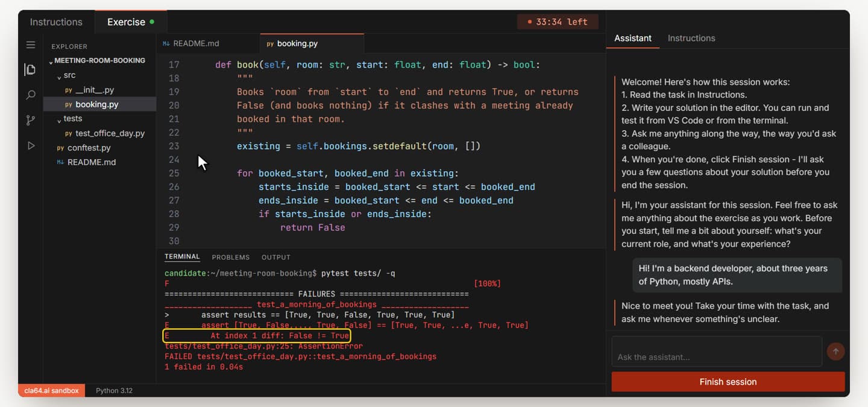The image size is (868, 407).
Task: Open the Explorer files icon
Action: point(30,69)
